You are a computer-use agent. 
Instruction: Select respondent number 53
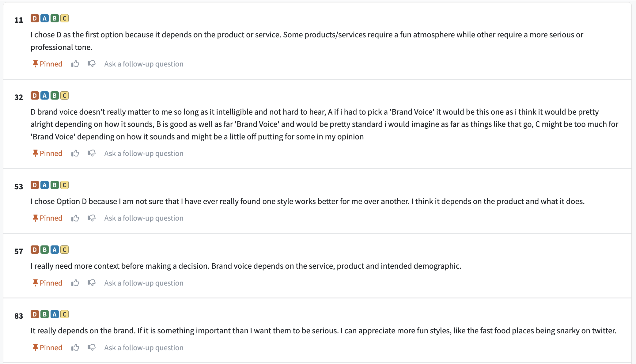[x=19, y=187]
